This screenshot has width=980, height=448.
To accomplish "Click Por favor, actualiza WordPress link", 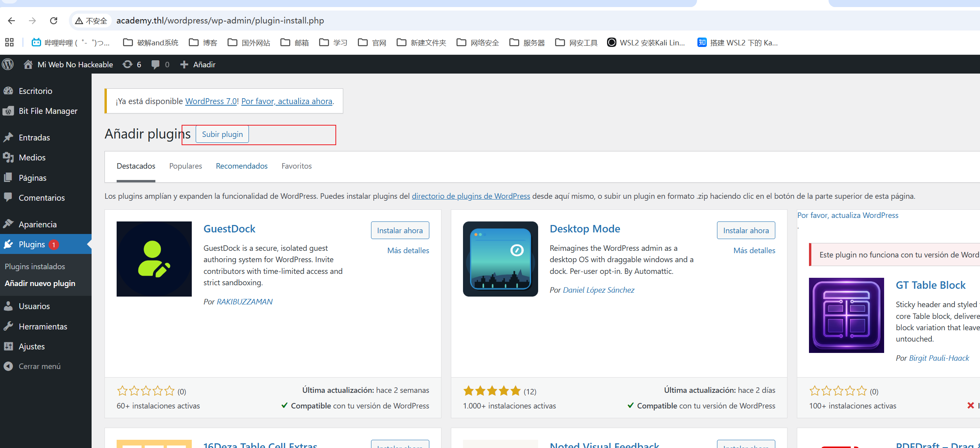I will click(x=848, y=215).
